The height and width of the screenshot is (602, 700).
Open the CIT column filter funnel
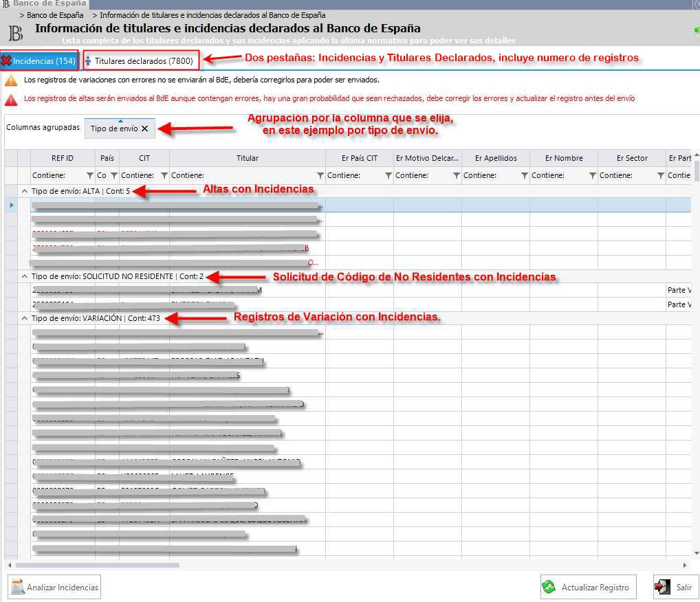pyautogui.click(x=164, y=175)
